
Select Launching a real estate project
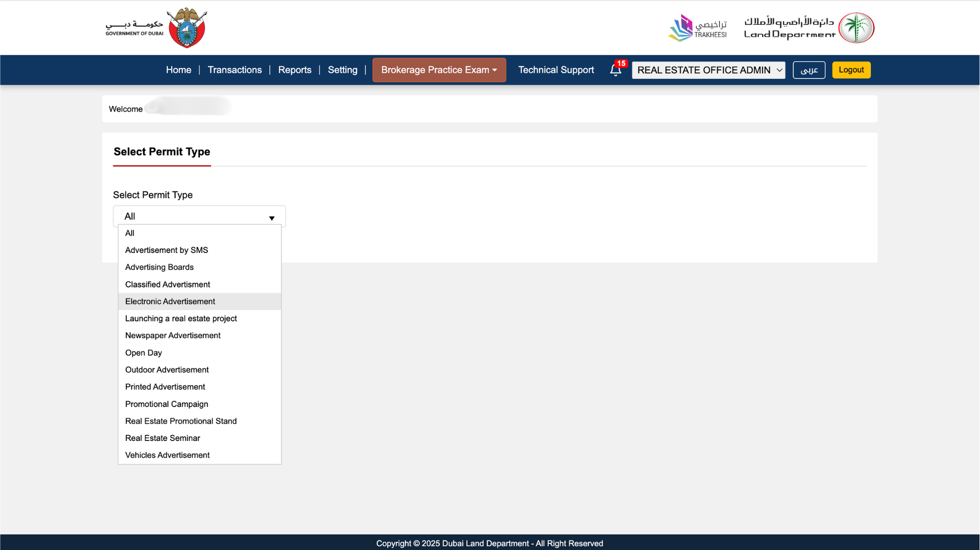pos(181,319)
